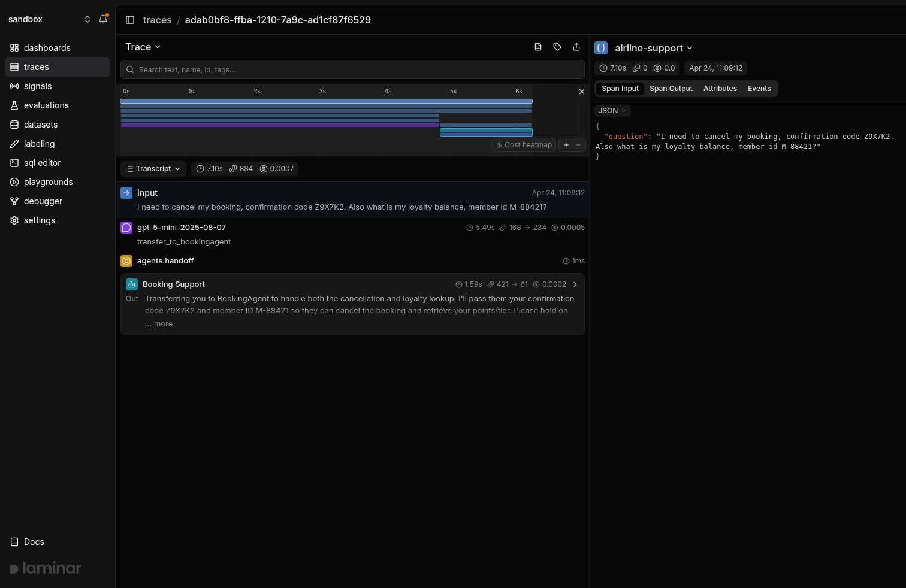Open the sandbox project switcher

click(x=50, y=19)
